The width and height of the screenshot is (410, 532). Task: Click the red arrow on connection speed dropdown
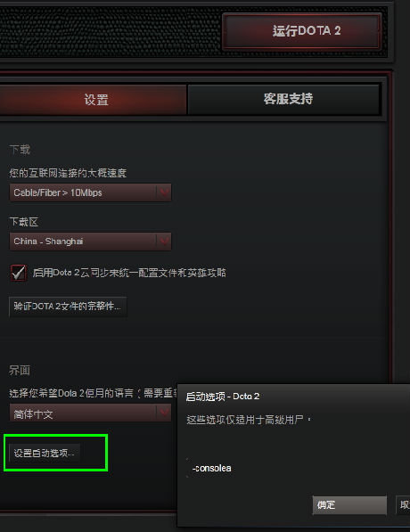tap(164, 192)
